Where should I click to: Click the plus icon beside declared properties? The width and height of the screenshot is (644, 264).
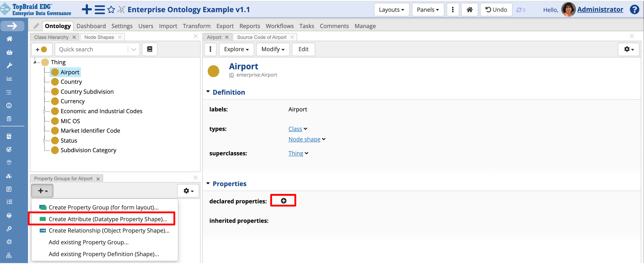(283, 201)
